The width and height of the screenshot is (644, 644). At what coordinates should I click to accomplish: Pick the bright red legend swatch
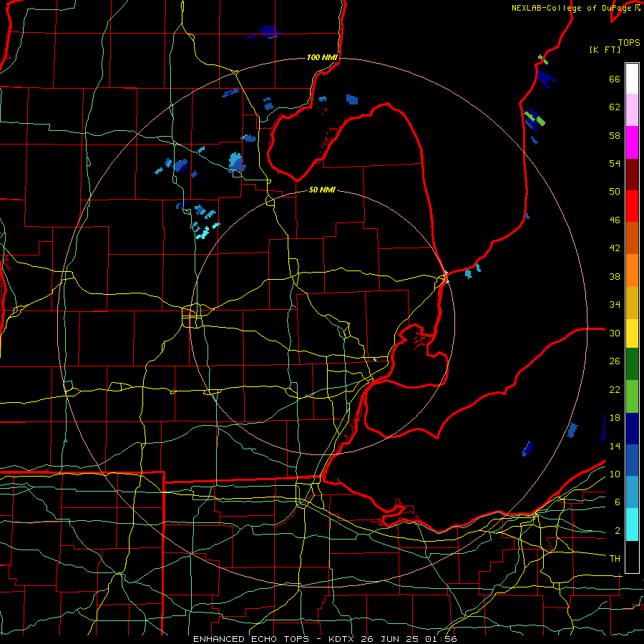(632, 206)
